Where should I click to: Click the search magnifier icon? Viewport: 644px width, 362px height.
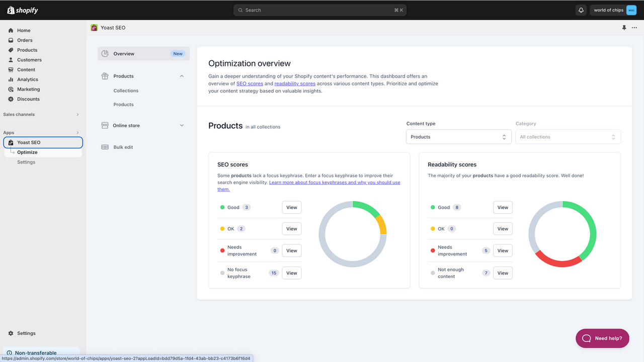[x=240, y=10]
